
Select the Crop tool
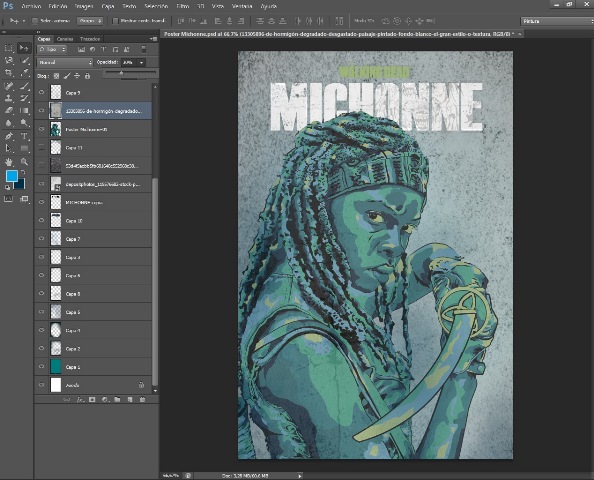click(x=8, y=72)
